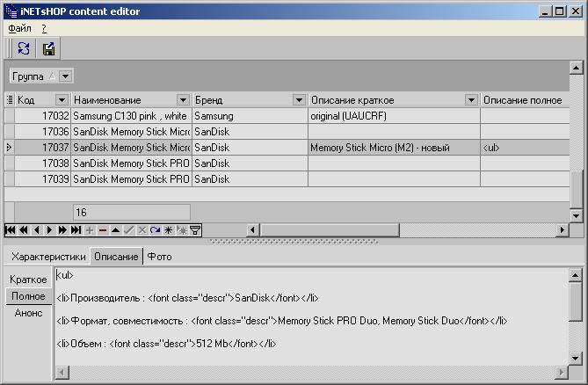This screenshot has height=385, width=588.
Task: Select row 17032 Samsung C130 pink, white
Action: coord(287,116)
